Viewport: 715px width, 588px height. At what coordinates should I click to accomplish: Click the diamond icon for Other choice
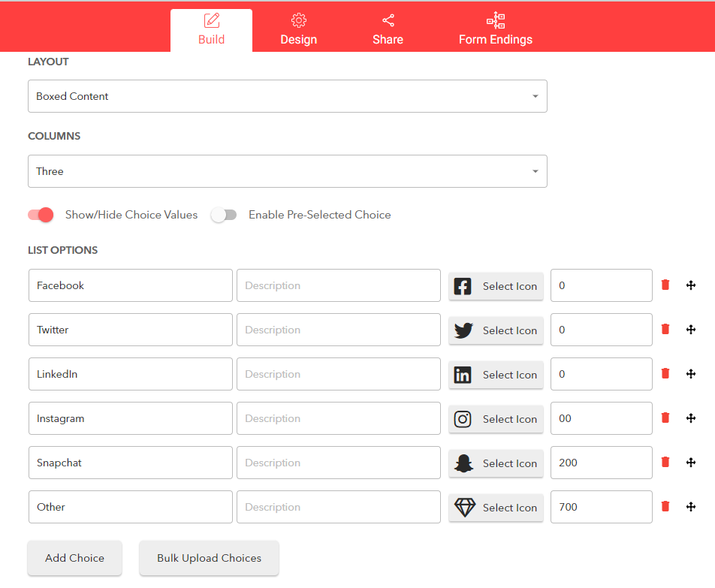(x=465, y=508)
